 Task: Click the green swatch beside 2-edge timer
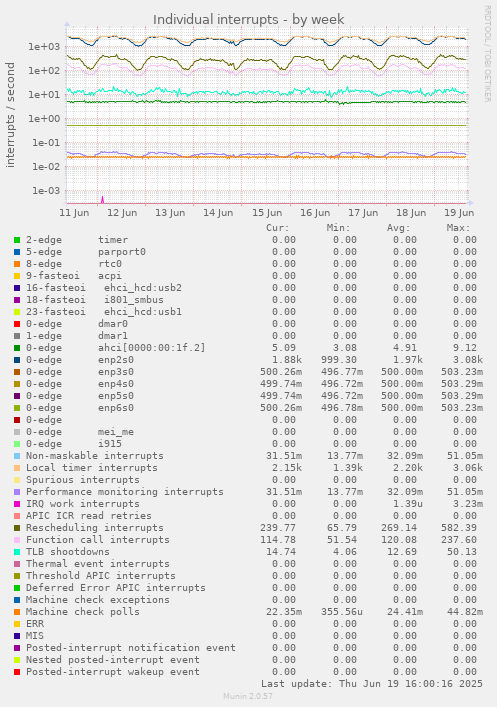pos(17,240)
